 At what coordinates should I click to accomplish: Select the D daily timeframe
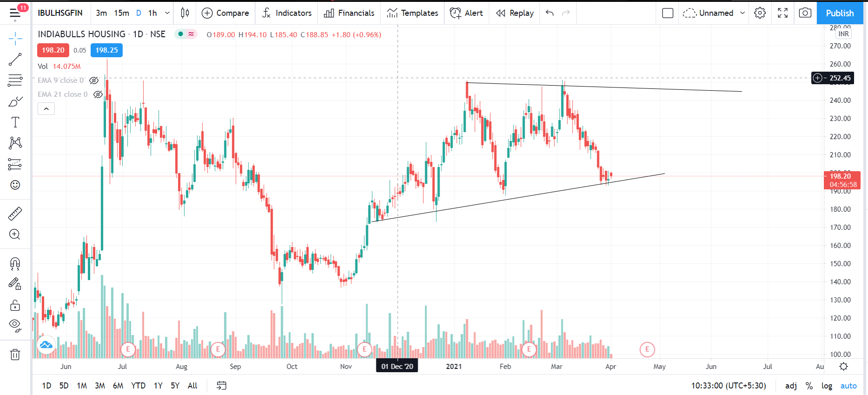coord(138,13)
